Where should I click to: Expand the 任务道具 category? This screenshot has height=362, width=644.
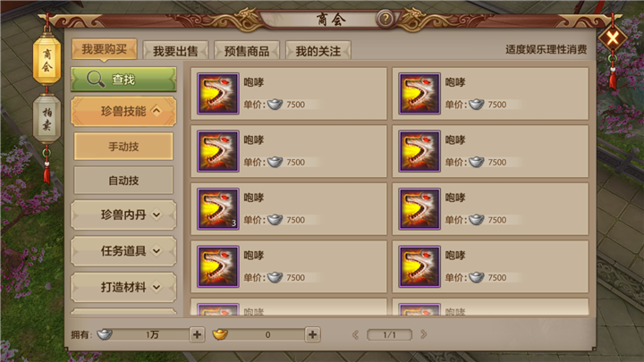coord(123,251)
